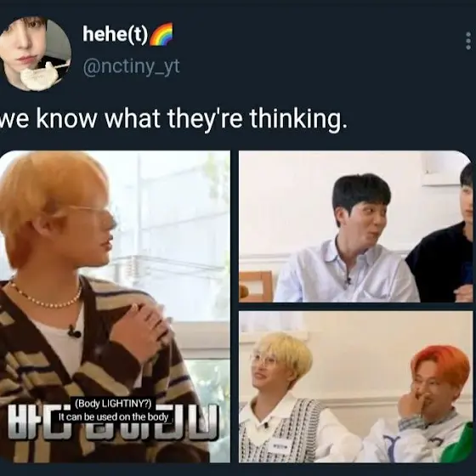The image size is (476, 476).
Task: Click the "It can be used on the body" caption
Action: pyautogui.click(x=114, y=416)
